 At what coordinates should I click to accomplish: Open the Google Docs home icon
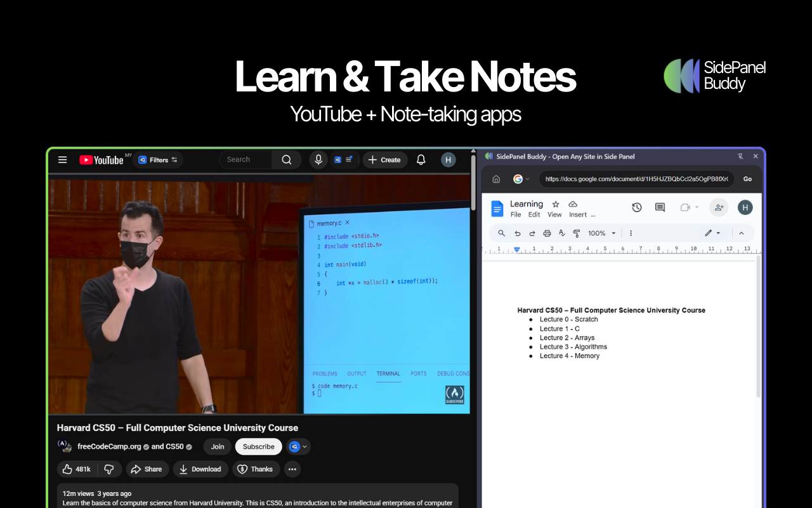497,208
